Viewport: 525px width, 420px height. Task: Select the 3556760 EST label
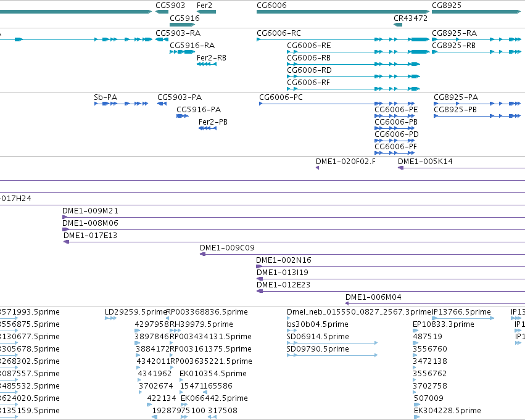point(430,350)
